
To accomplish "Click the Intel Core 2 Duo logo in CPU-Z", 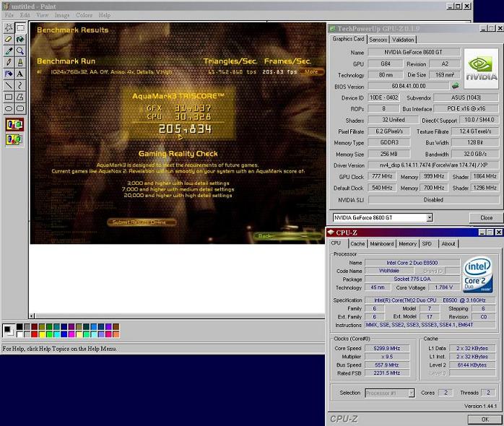I will [477, 274].
